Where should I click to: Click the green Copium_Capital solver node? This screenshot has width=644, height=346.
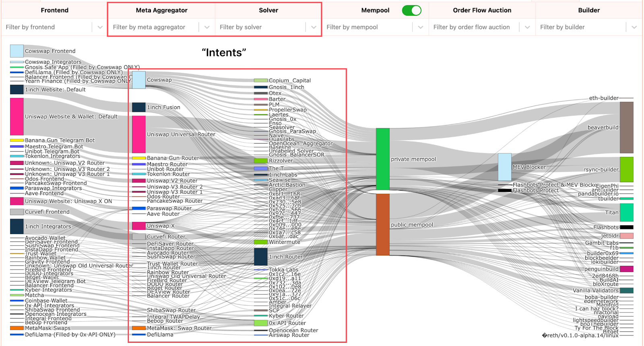[x=261, y=80]
